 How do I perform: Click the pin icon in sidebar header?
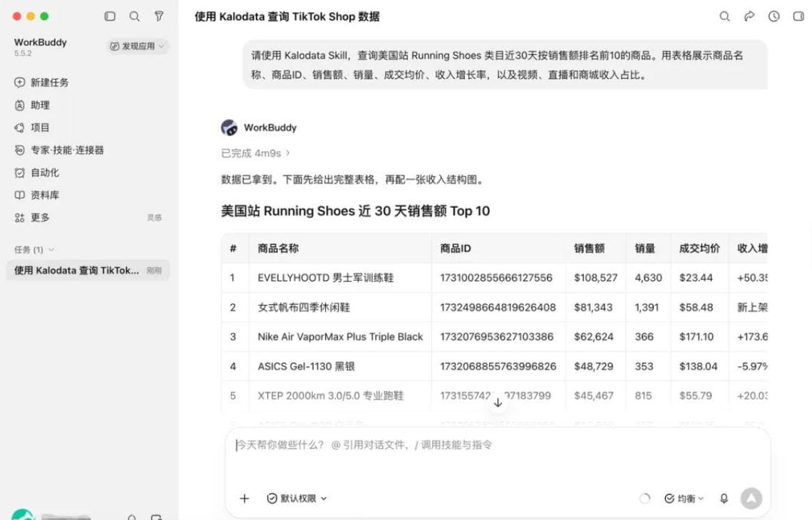(x=159, y=16)
